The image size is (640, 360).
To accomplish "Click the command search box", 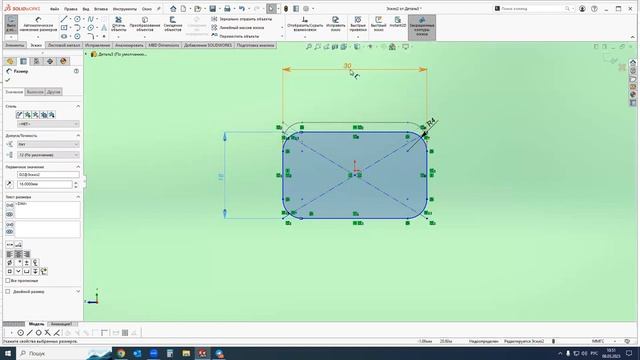I will [533, 9].
